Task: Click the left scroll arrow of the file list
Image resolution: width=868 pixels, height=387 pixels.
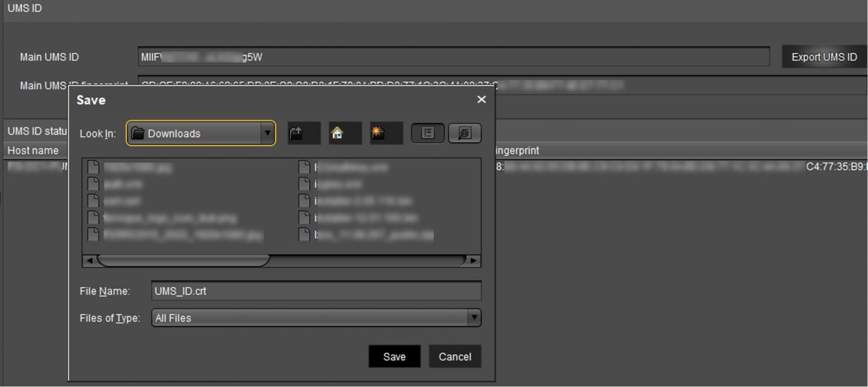Action: [89, 261]
